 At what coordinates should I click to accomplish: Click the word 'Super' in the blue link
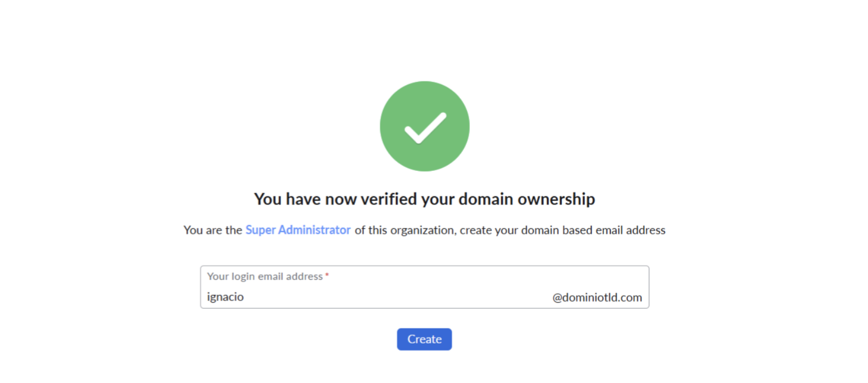tap(260, 230)
